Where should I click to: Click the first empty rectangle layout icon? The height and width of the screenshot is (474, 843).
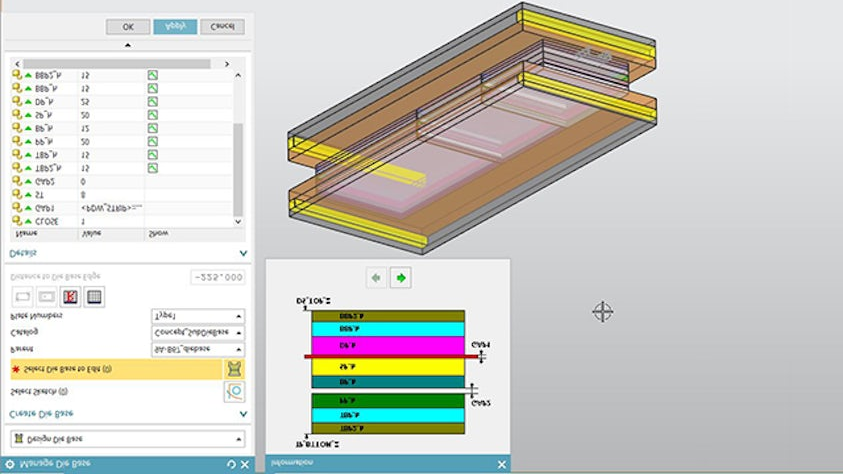point(22,296)
